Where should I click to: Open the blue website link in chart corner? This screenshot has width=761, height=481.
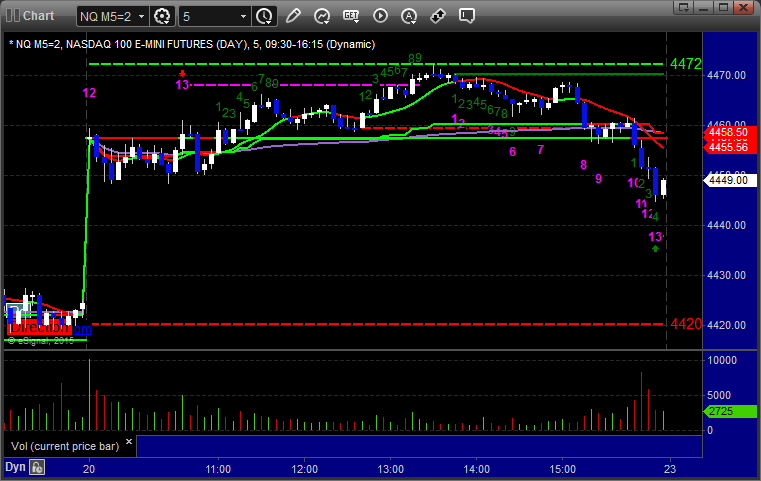point(82,329)
